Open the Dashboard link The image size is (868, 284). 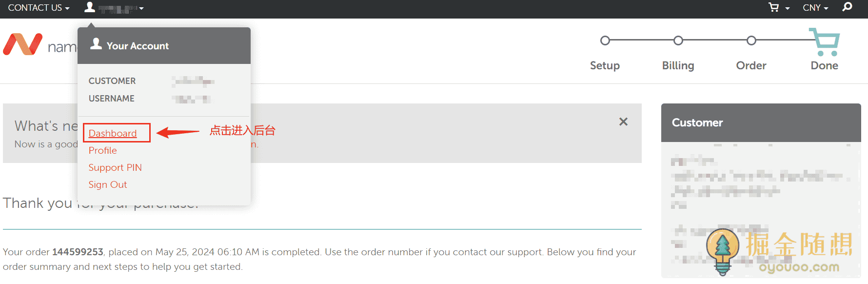click(x=113, y=133)
